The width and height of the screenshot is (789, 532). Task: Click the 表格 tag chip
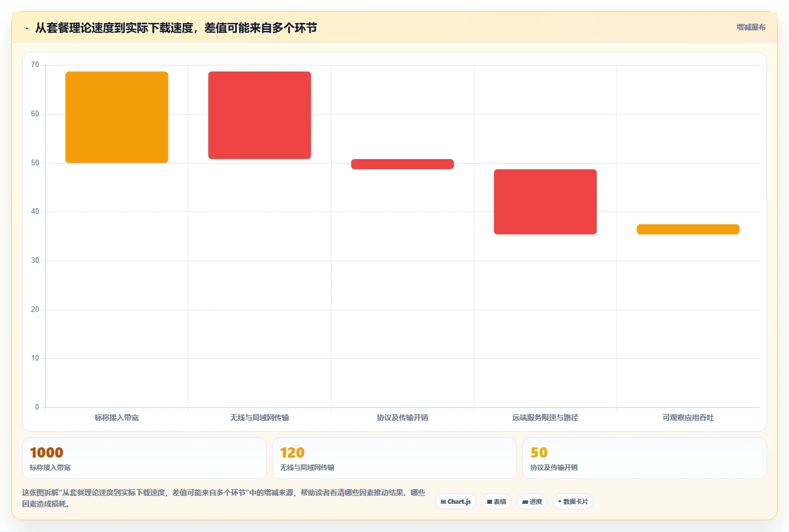pos(496,502)
